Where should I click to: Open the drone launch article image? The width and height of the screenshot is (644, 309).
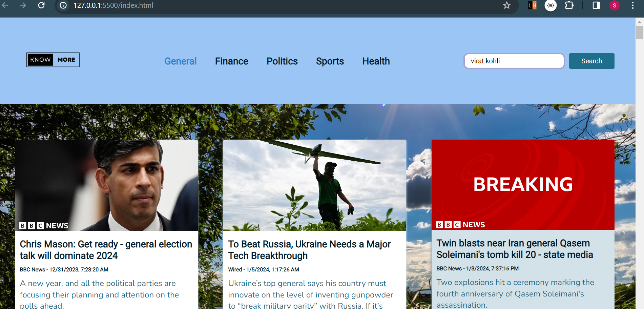pyautogui.click(x=315, y=185)
